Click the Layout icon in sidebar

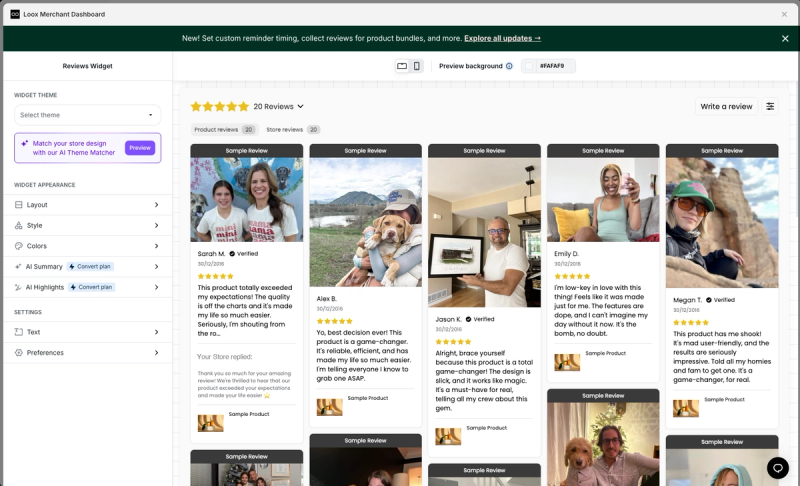18,204
